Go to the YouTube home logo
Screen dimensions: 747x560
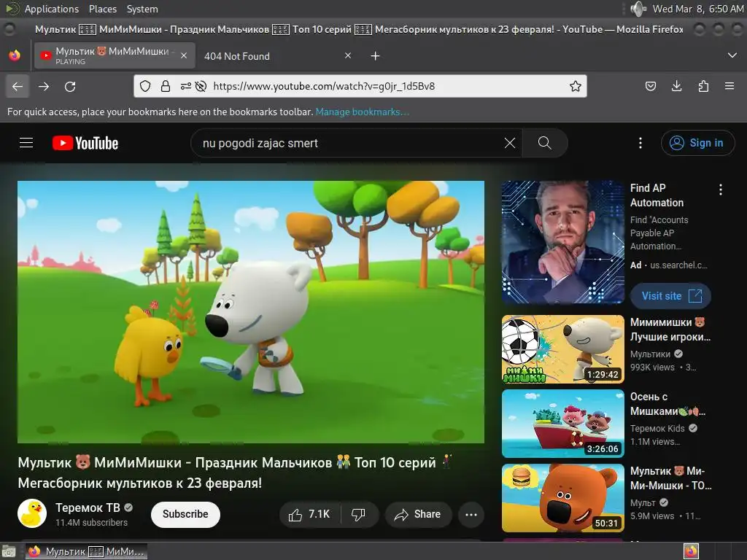point(85,143)
